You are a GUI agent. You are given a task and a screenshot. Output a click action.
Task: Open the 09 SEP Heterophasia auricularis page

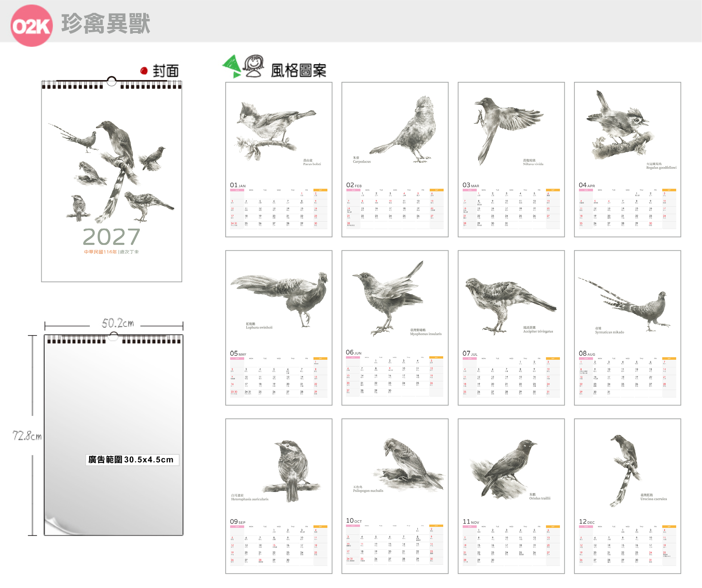(x=279, y=496)
